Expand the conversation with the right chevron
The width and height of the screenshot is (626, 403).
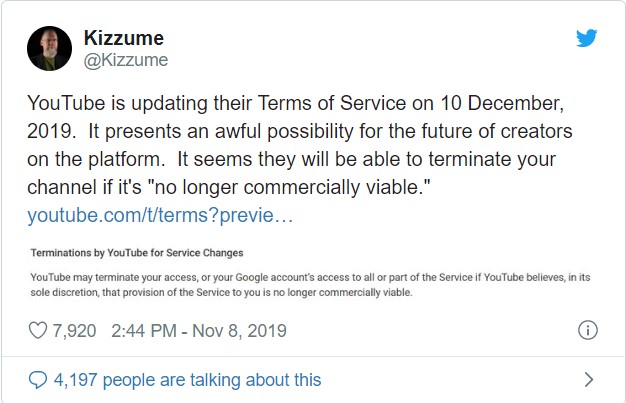coord(589,379)
